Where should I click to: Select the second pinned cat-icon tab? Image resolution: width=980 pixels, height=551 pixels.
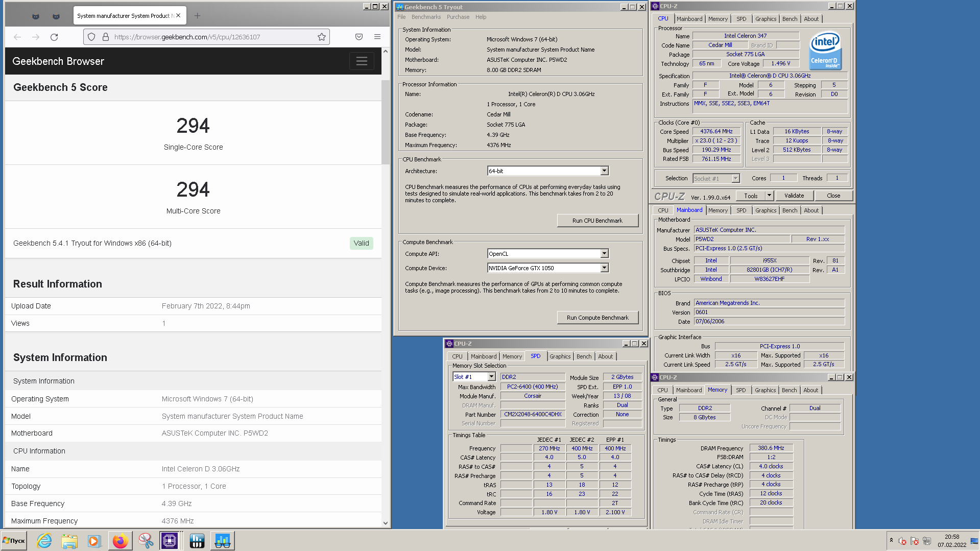coord(56,16)
